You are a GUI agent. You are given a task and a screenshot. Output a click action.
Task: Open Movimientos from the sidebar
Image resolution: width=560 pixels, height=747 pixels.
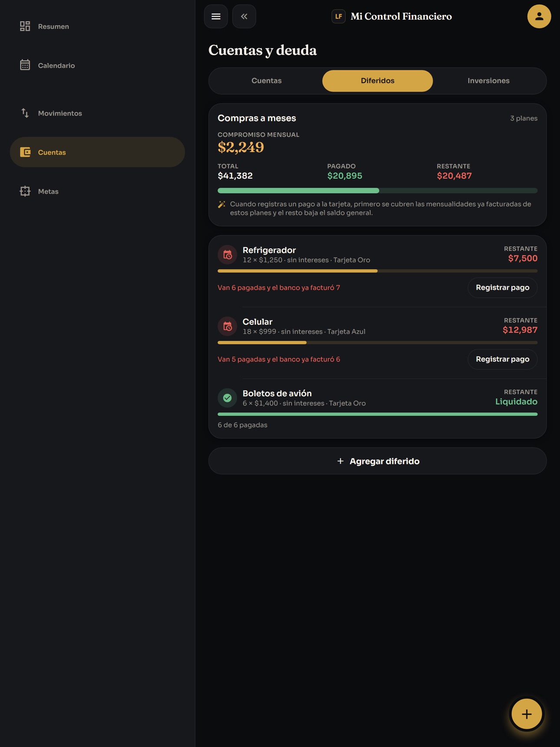point(97,113)
